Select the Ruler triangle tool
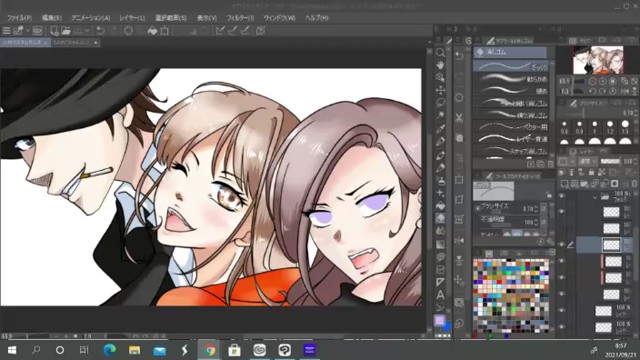This screenshot has width=640, height=360. point(440,282)
